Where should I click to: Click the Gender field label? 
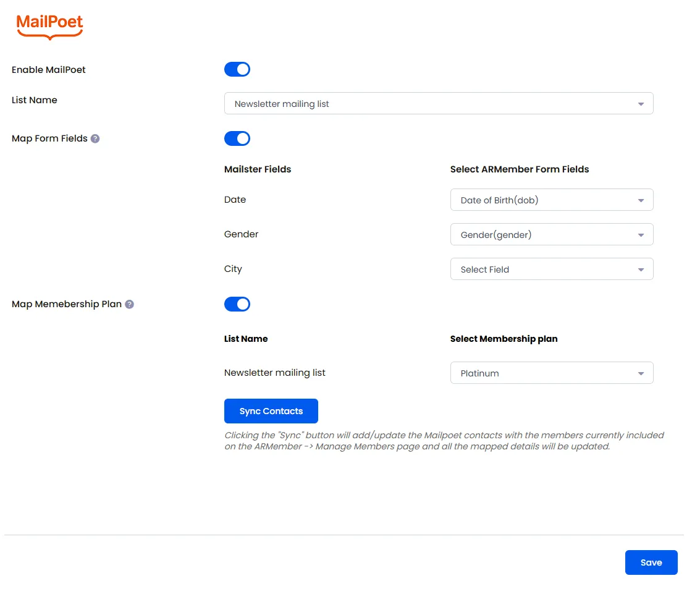(241, 234)
